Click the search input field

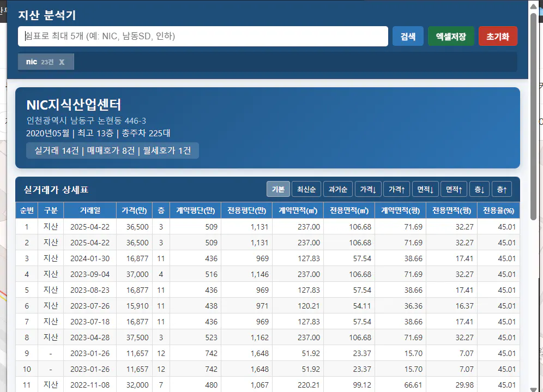203,36
